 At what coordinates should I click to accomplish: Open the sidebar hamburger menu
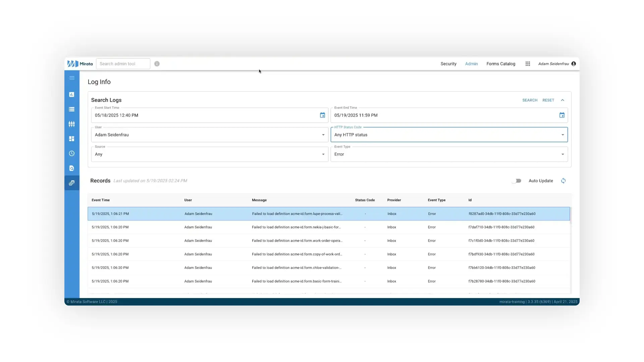(71, 78)
